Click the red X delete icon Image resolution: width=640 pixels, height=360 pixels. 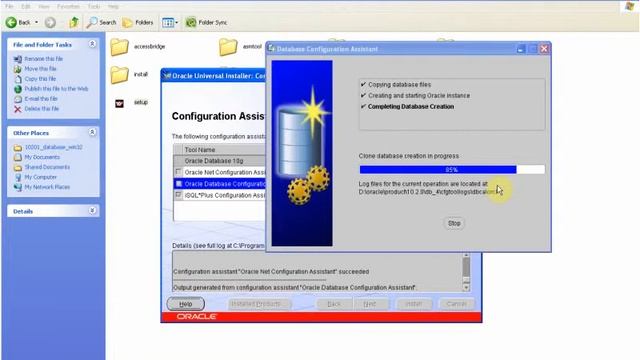click(18, 109)
